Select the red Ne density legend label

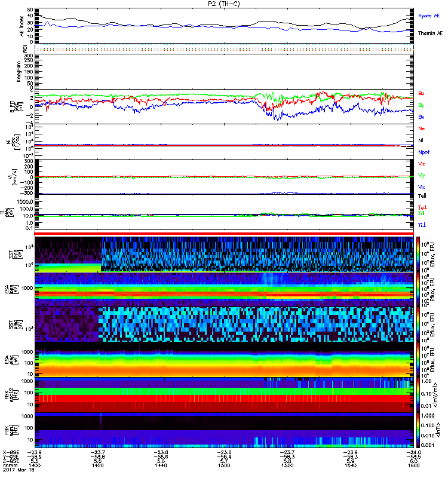tap(422, 128)
